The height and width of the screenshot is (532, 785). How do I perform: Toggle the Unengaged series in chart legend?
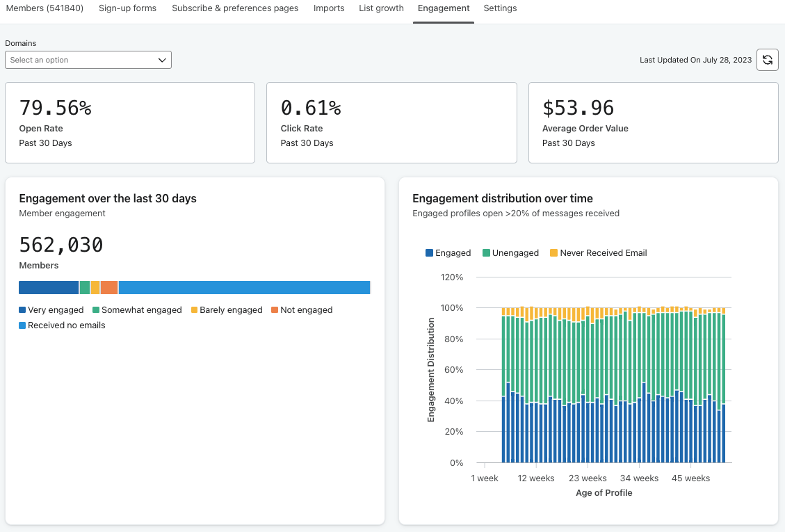click(x=510, y=253)
